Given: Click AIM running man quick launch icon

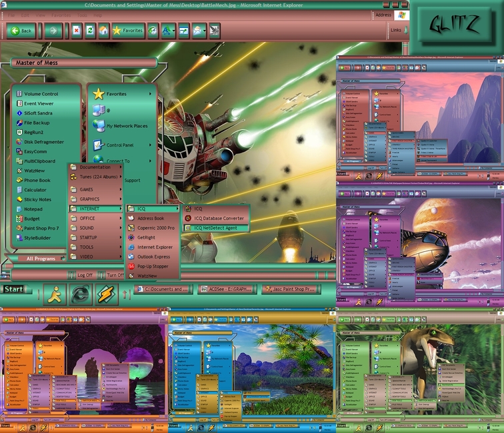Looking at the screenshot, I should pyautogui.click(x=55, y=294).
